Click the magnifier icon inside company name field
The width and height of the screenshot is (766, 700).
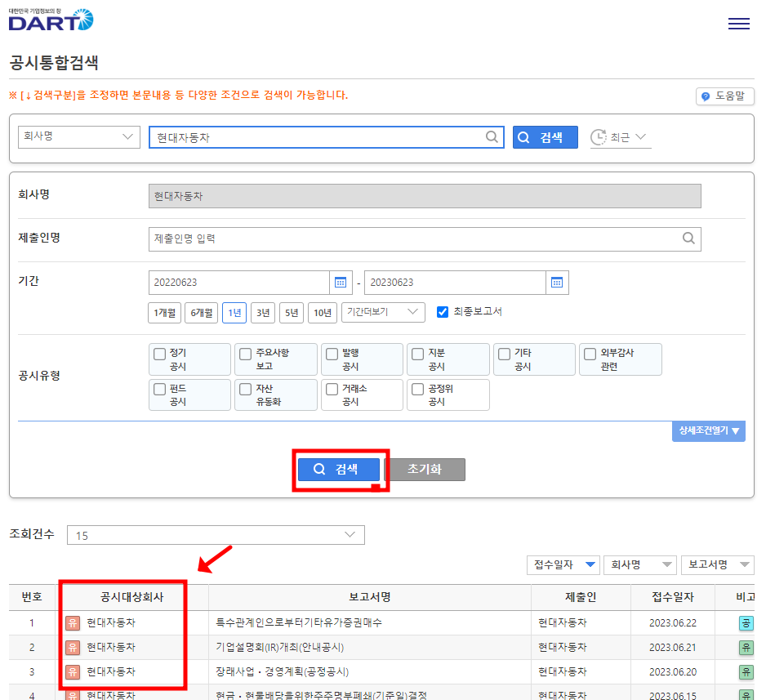click(492, 137)
